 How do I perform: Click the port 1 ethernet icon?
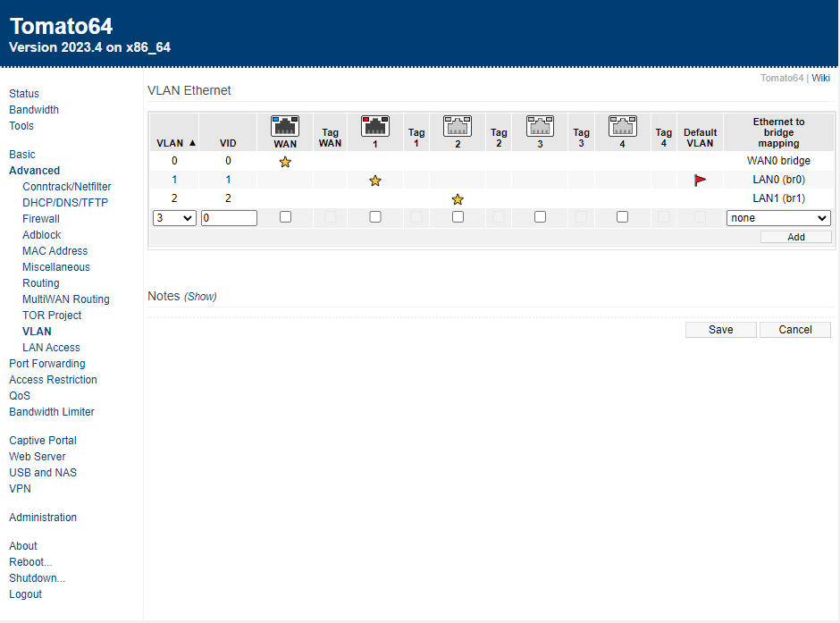[x=375, y=126]
